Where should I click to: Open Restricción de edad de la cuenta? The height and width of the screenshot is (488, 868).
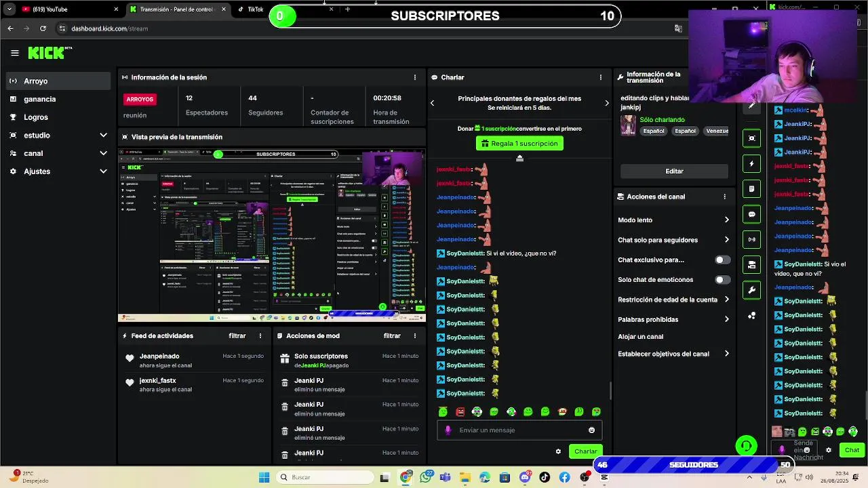pos(673,300)
